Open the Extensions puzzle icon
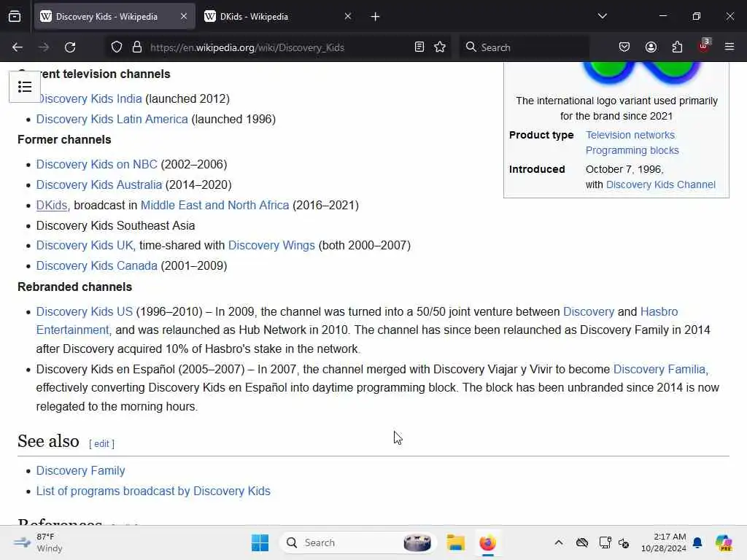Image resolution: width=747 pixels, height=560 pixels. (x=677, y=47)
